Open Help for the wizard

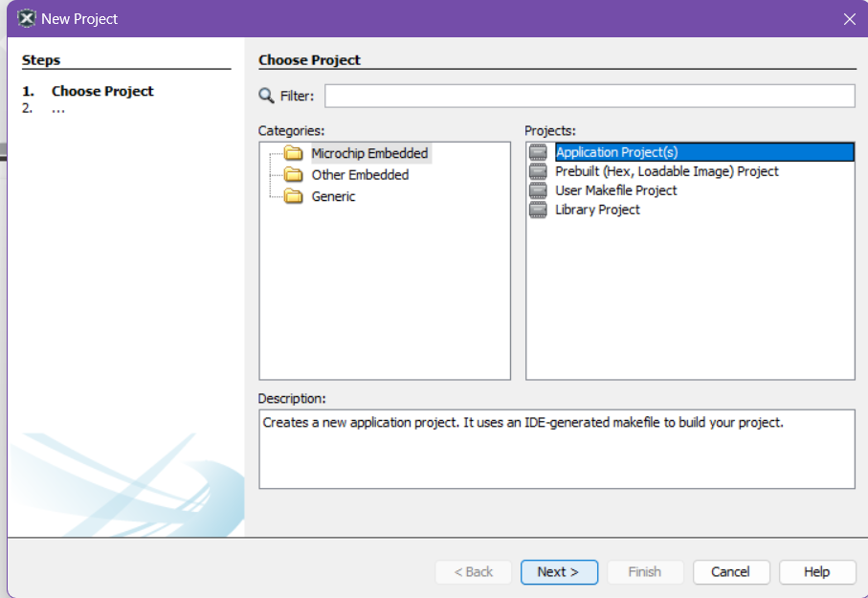pyautogui.click(x=816, y=572)
